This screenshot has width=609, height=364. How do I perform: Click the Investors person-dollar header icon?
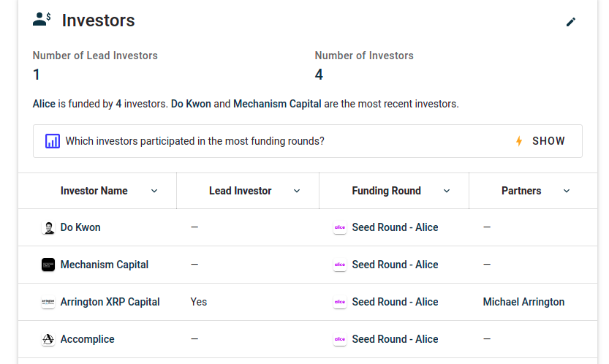tap(42, 20)
